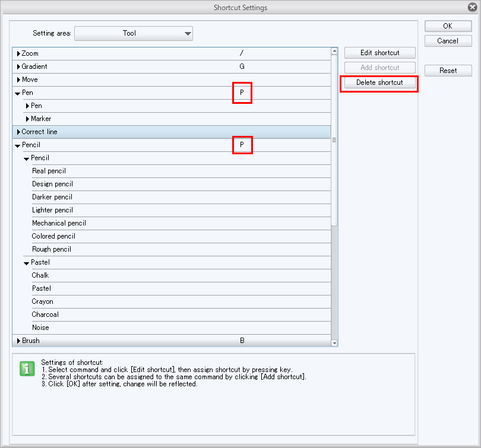Select the Correct line row

pos(40,132)
